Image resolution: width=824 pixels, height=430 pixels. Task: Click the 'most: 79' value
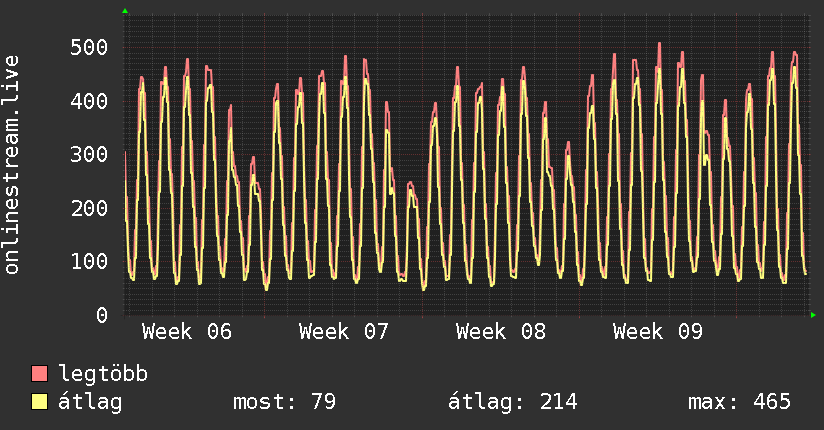click(x=284, y=402)
